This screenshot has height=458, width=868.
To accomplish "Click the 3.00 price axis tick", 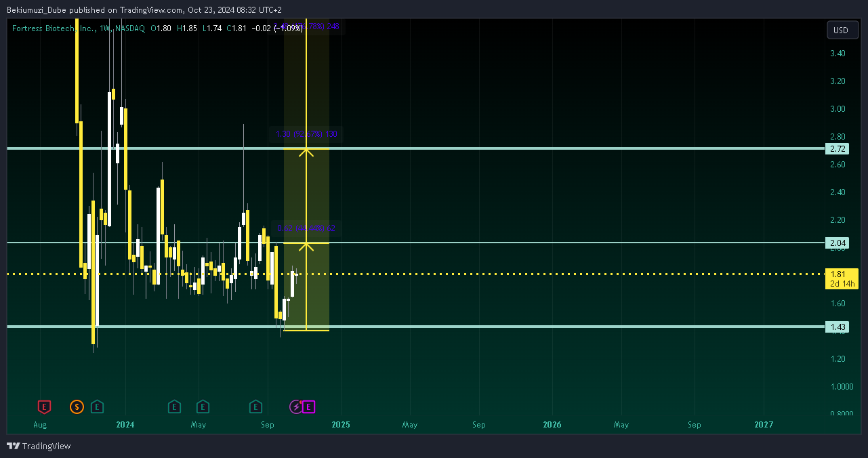I will (837, 109).
